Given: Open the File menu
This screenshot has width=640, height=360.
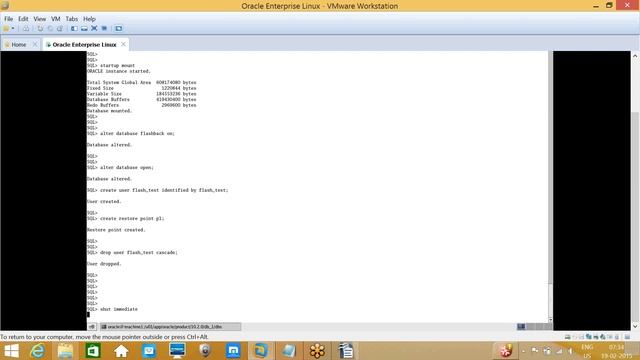Looking at the screenshot, I should (9, 19).
